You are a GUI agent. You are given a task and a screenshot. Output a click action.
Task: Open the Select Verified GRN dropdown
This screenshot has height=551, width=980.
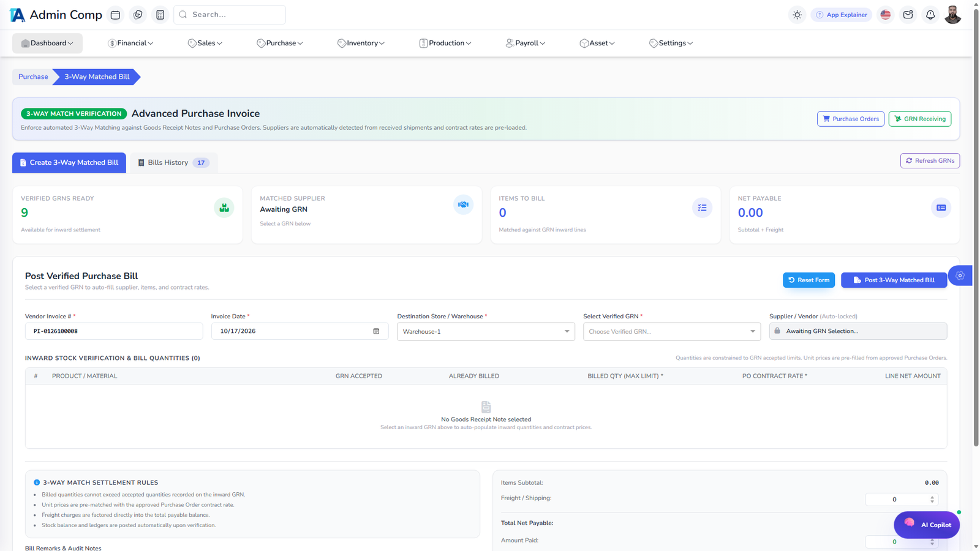point(672,331)
